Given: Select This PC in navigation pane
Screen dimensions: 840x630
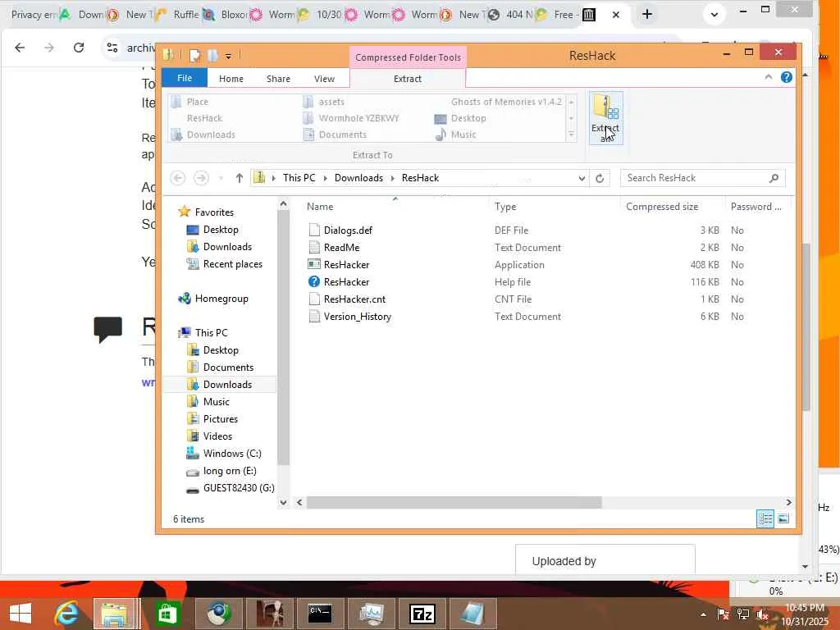Looking at the screenshot, I should [211, 333].
